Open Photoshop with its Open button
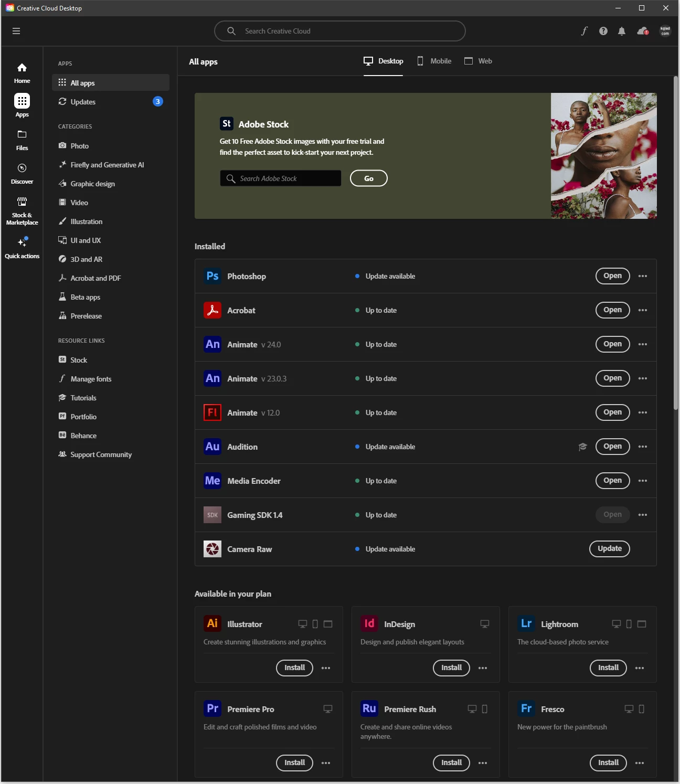 (x=612, y=276)
